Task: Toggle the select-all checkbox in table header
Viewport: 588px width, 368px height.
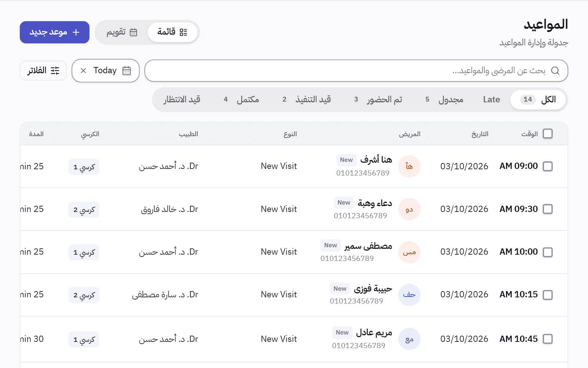Action: tap(548, 134)
